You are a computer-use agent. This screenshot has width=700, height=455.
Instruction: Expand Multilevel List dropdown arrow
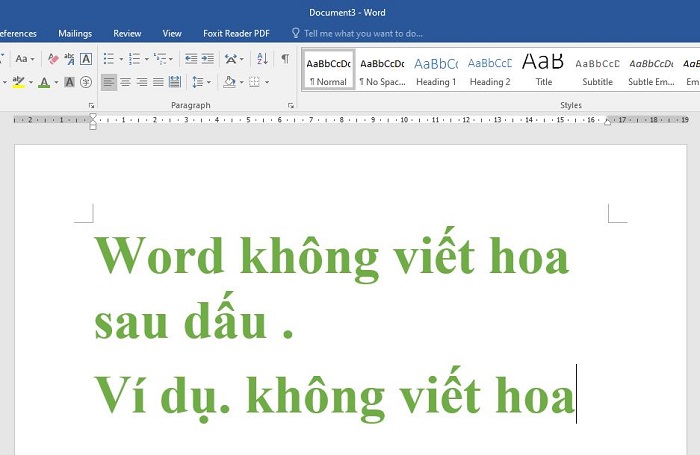[171, 59]
